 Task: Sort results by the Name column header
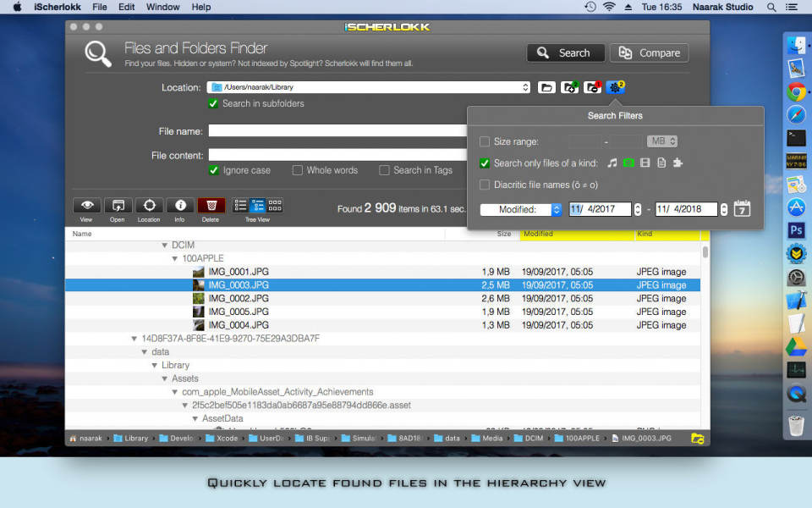point(255,234)
